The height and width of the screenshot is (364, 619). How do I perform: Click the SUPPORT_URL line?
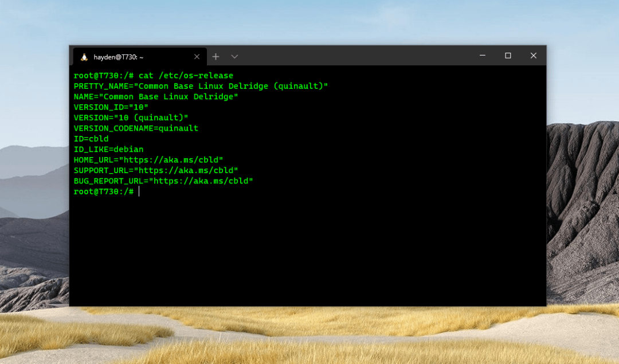click(156, 170)
